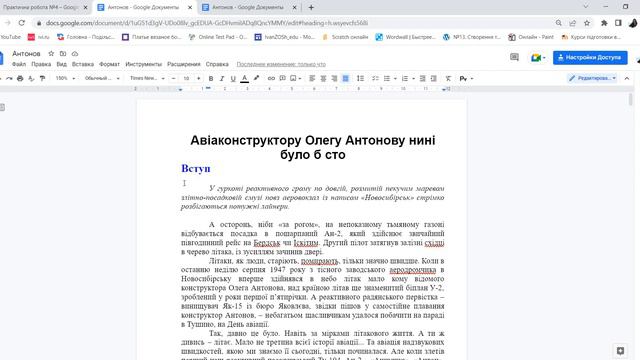Screen dimensions: 640x360
Task: Open the Правка menu
Action: pyautogui.click(x=41, y=64)
